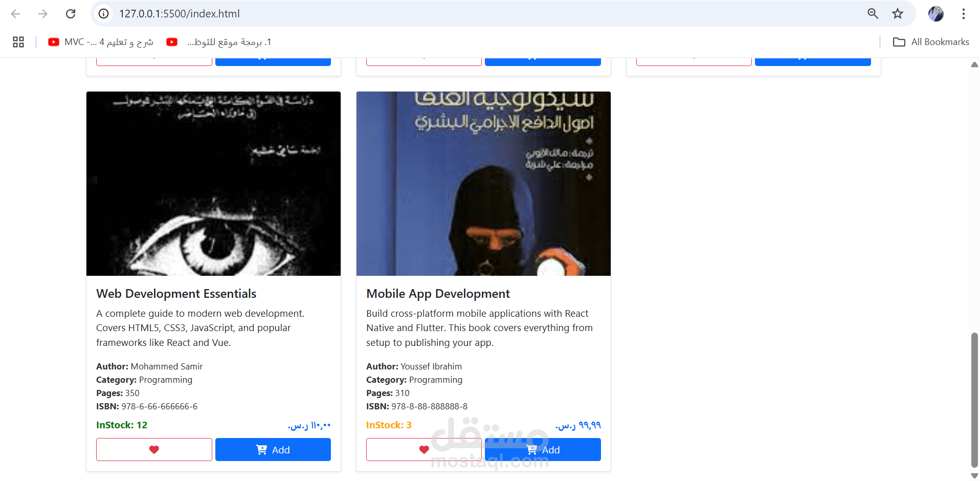Reload the current page
Viewport: 980px width, 481px height.
pyautogui.click(x=71, y=14)
